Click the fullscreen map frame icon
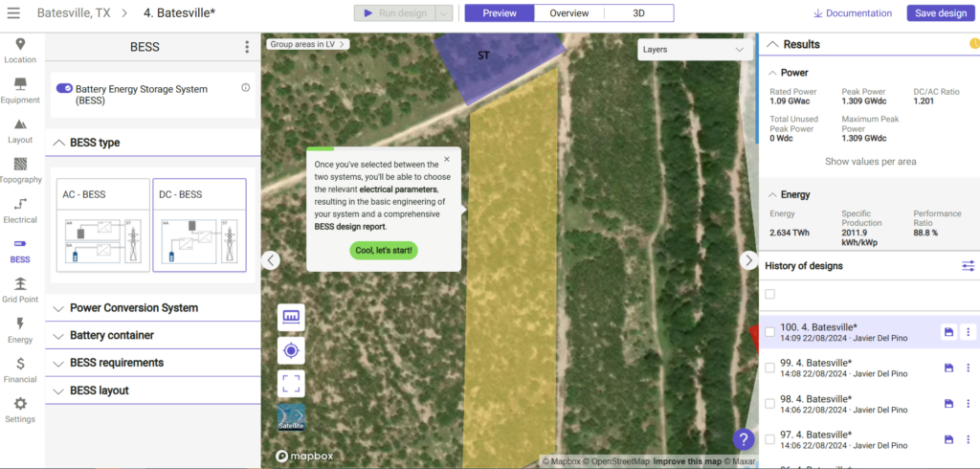 [x=291, y=384]
